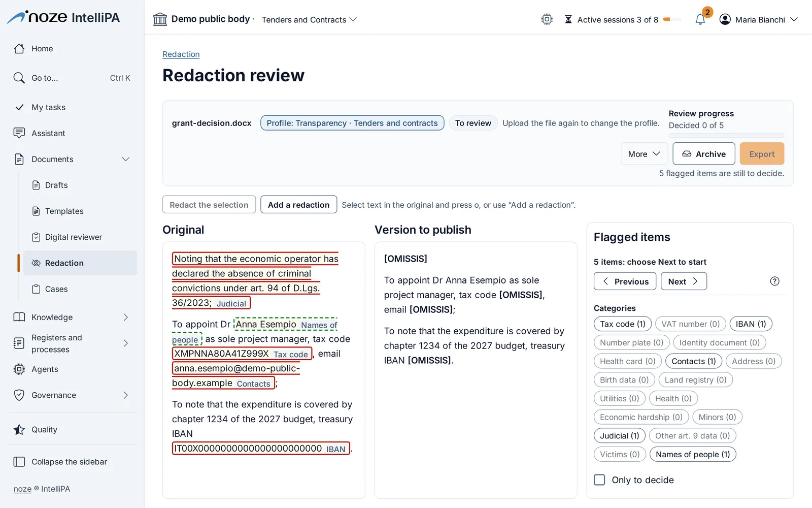This screenshot has width=812, height=508.
Task: Collapse the Documents section chevron
Action: (x=126, y=159)
